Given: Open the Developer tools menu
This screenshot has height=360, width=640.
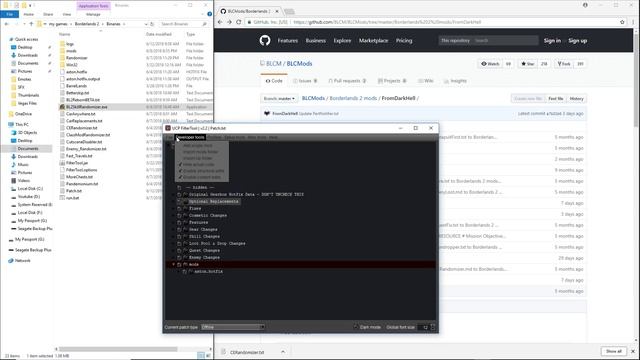Looking at the screenshot, I should point(190,137).
